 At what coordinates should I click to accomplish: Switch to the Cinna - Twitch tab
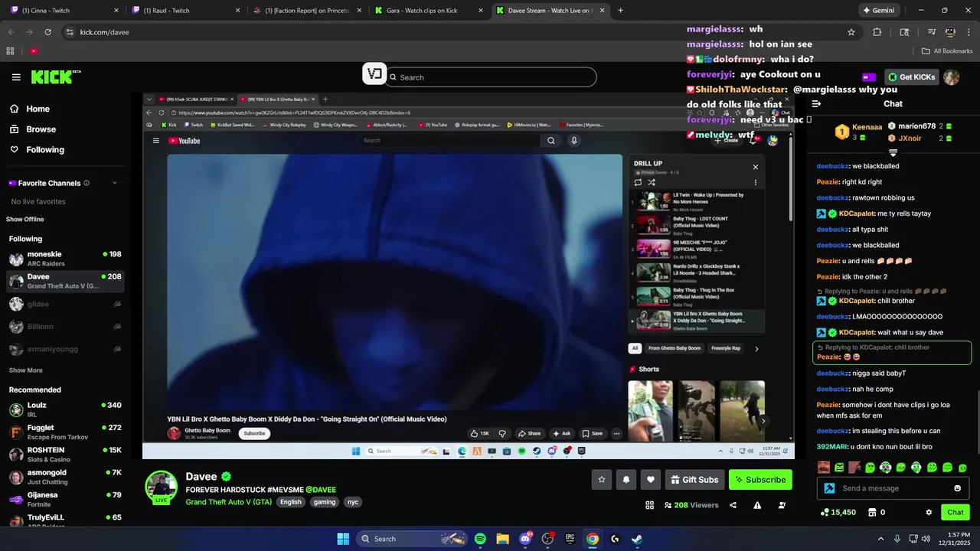click(64, 11)
